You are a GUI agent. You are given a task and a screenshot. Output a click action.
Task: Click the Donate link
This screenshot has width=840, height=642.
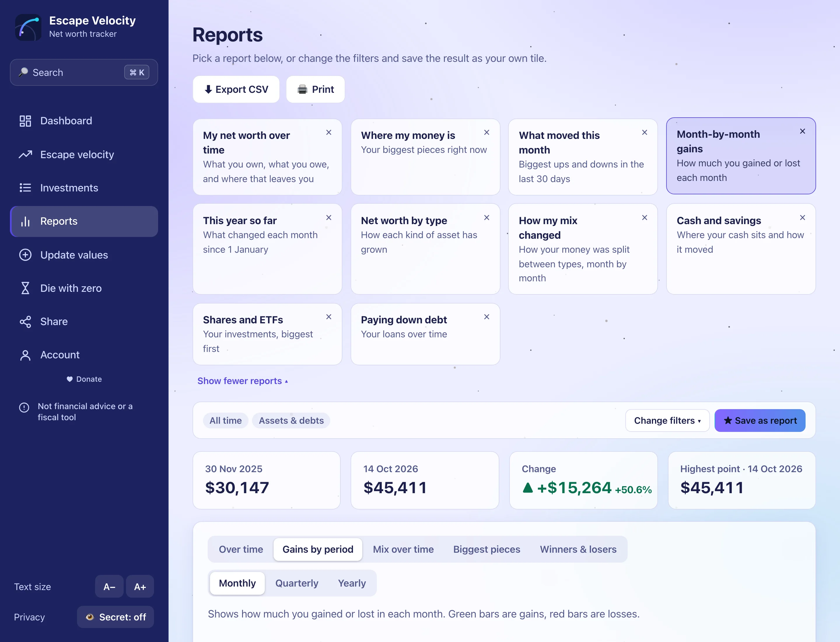point(84,379)
